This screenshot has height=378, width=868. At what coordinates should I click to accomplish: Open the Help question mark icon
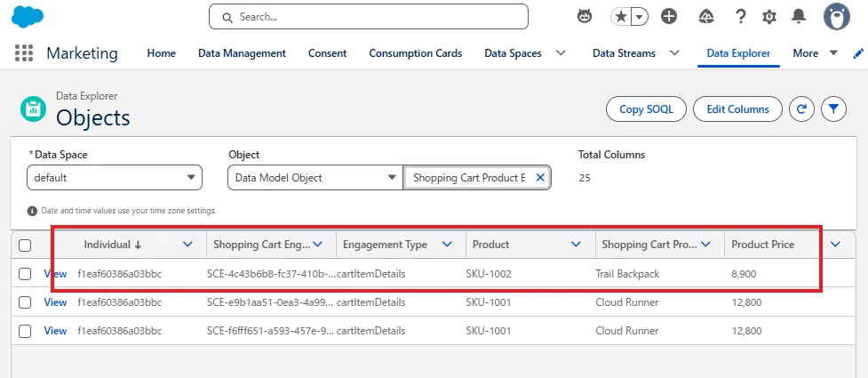(741, 17)
